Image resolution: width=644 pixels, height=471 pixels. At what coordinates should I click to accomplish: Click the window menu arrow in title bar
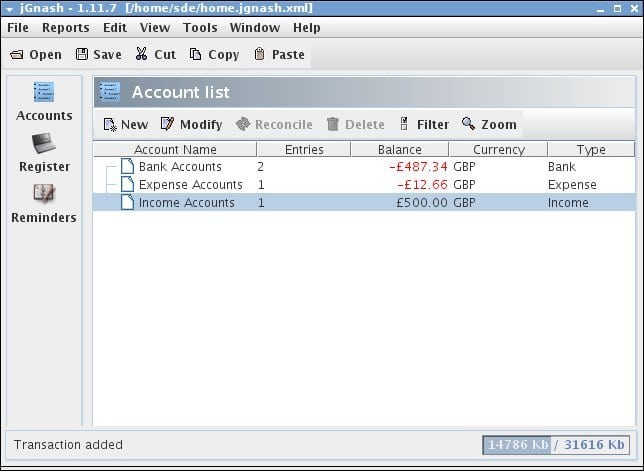(x=9, y=9)
